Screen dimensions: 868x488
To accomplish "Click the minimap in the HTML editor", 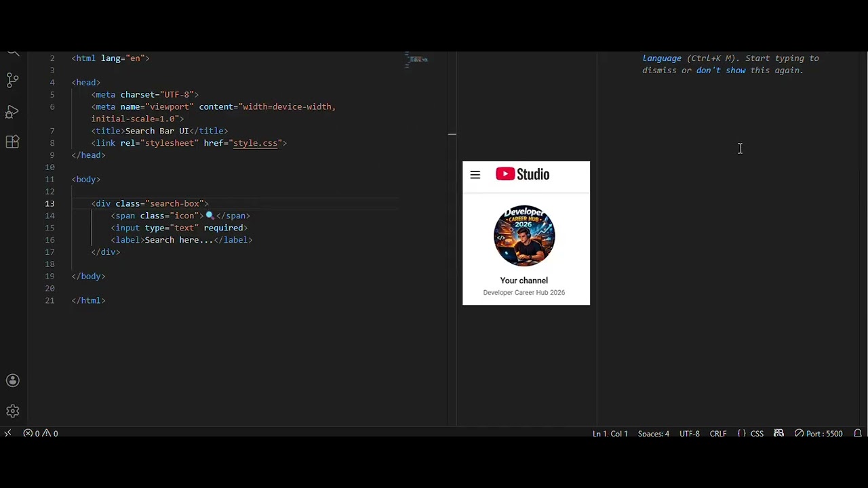I will point(418,60).
